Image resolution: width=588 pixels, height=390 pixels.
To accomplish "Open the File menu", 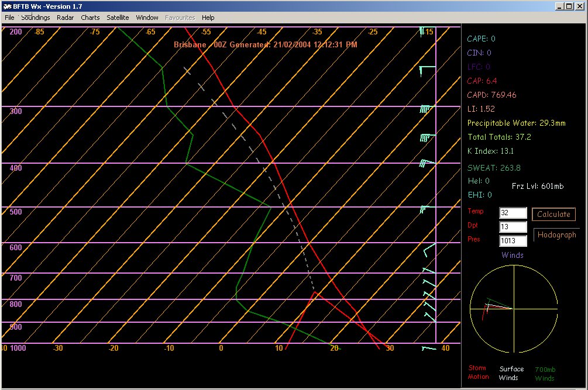I will click(x=9, y=18).
